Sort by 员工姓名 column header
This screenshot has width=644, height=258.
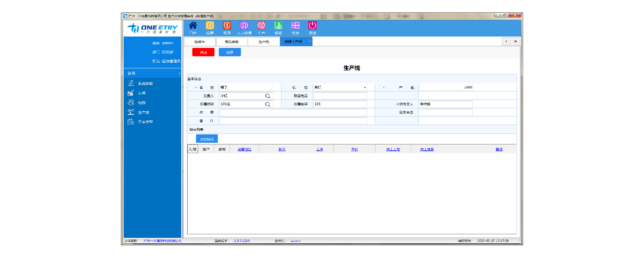427,149
